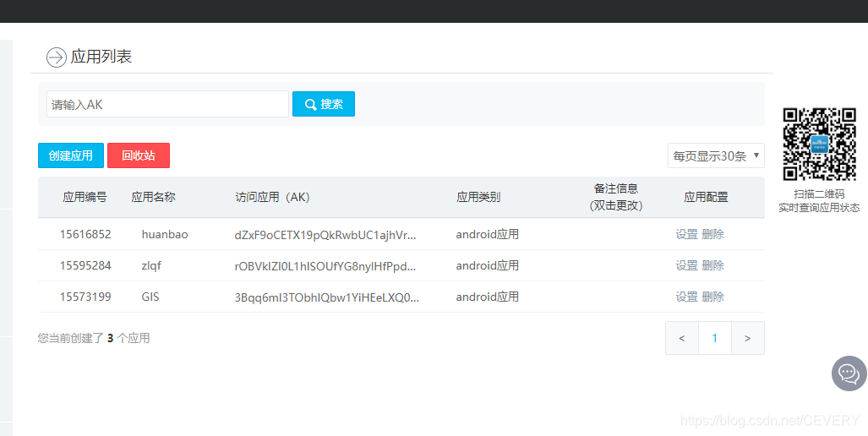Click 删除 for the zlqf app
Viewport: 868px width, 436px height.
pos(712,265)
